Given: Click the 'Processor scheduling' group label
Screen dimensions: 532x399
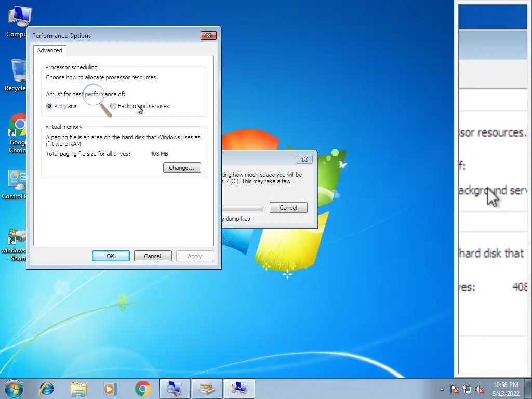Looking at the screenshot, I should (x=71, y=67).
